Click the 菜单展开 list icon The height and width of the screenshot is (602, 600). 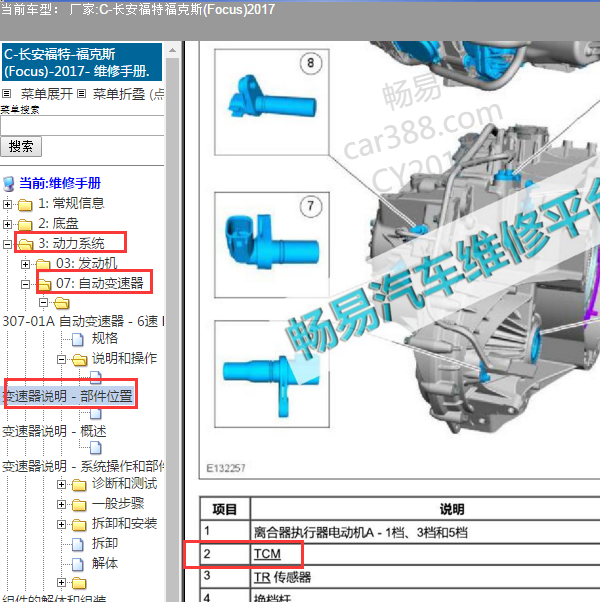tap(7, 93)
